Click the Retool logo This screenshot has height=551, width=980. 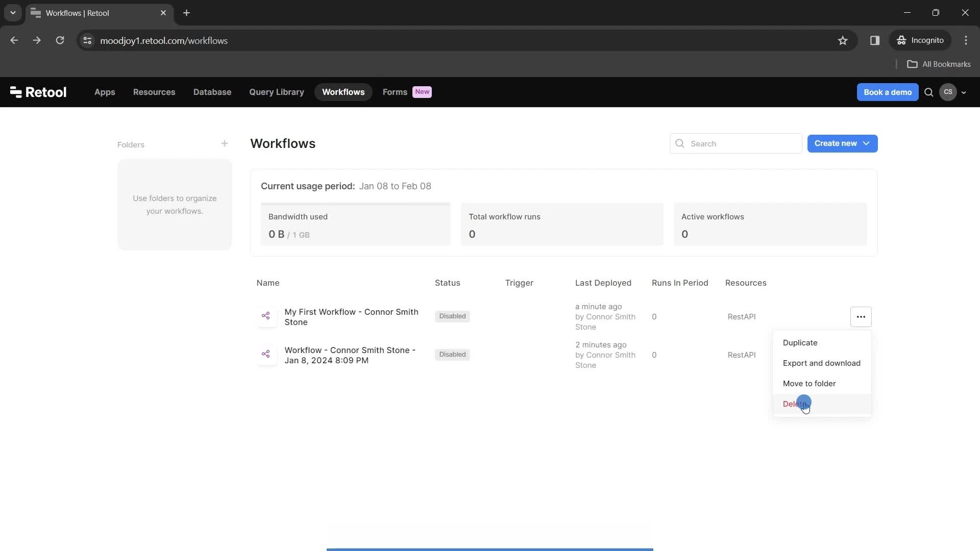(38, 92)
